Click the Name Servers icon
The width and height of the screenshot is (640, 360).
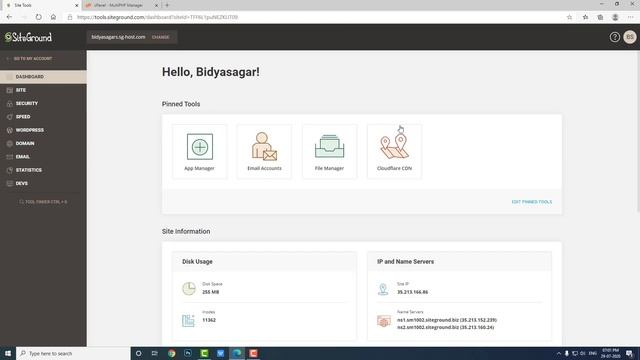pyautogui.click(x=384, y=321)
